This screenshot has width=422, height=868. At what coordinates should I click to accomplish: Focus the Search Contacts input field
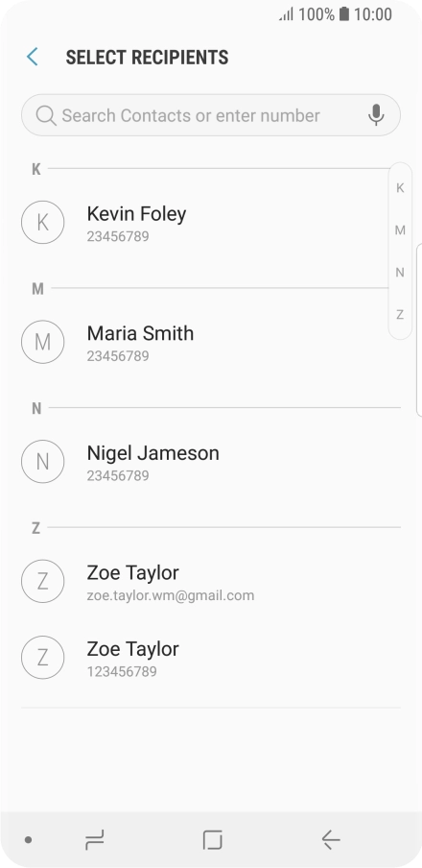211,115
